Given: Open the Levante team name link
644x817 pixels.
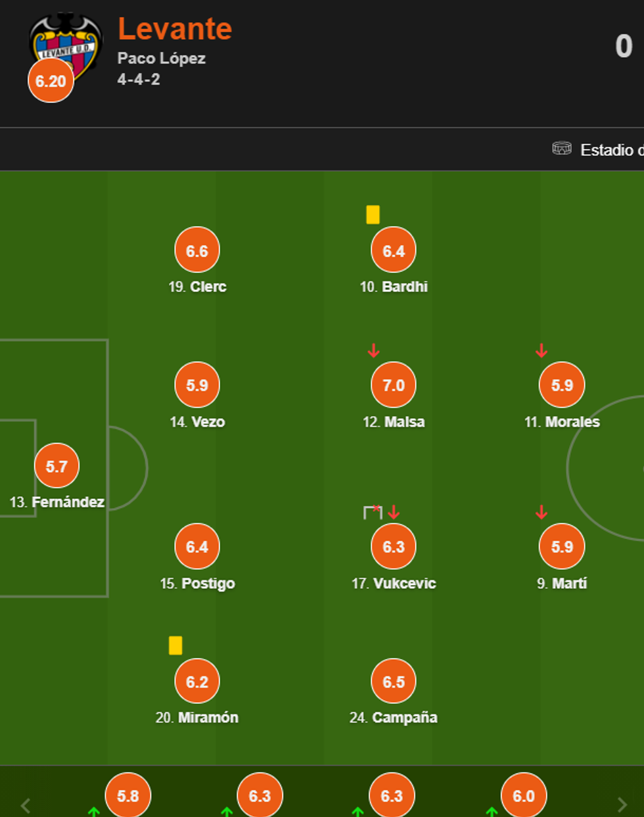Looking at the screenshot, I should coord(175,29).
